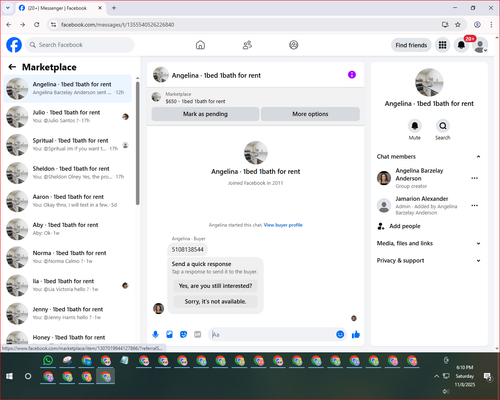Record a voice clip with microphone icon

coord(155,334)
